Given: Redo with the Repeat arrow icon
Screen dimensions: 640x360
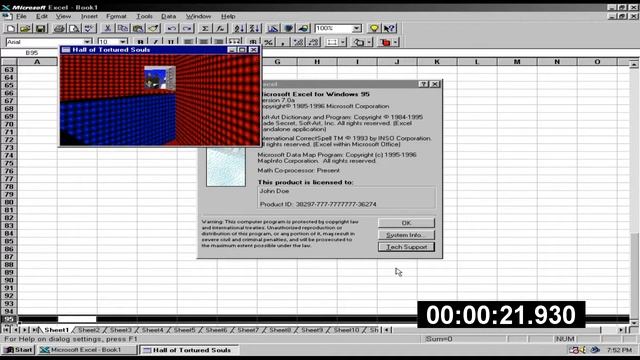Looking at the screenshot, I should (x=187, y=28).
